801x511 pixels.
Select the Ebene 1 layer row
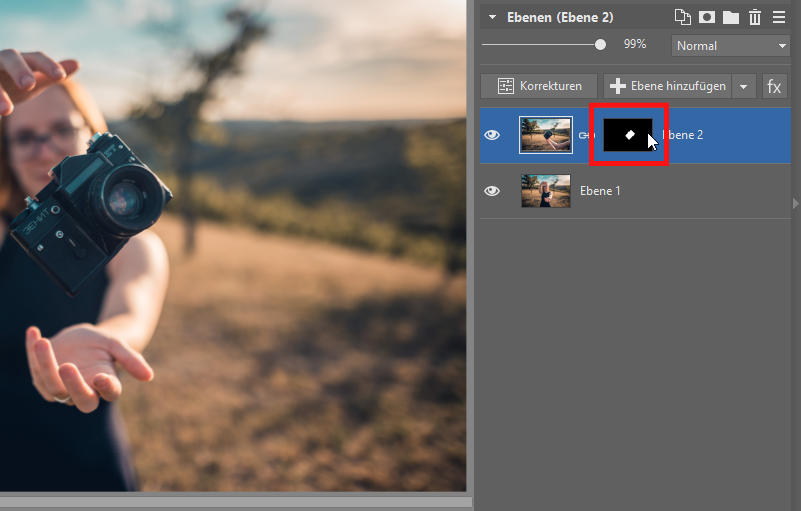pos(680,190)
